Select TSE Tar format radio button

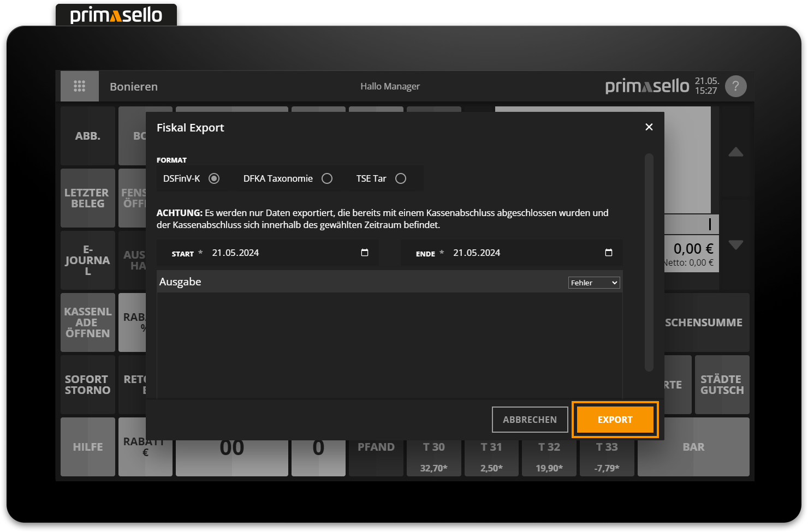401,178
